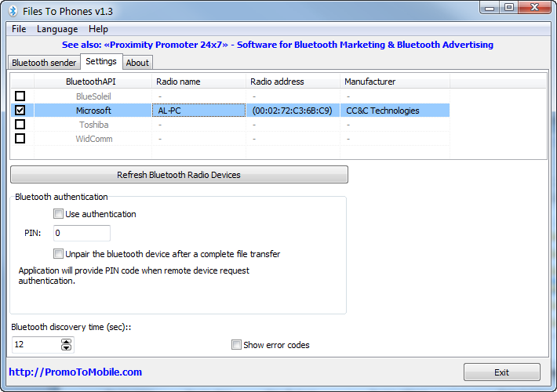The width and height of the screenshot is (557, 392).
Task: Switch to the About tab
Action: [137, 63]
